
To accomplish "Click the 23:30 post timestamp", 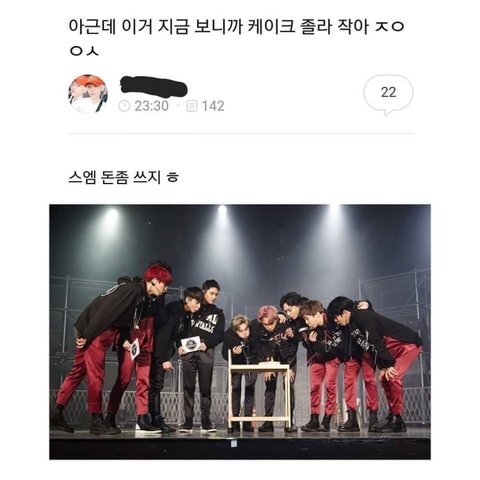I will coord(152,106).
